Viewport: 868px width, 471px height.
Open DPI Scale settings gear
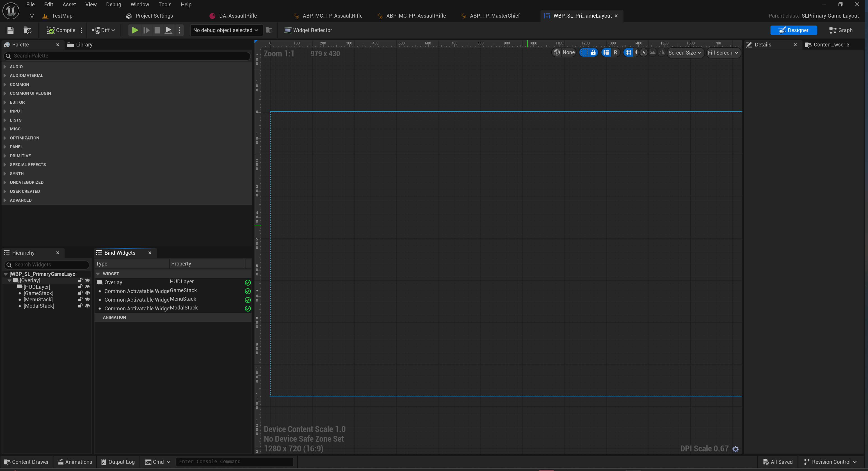736,449
